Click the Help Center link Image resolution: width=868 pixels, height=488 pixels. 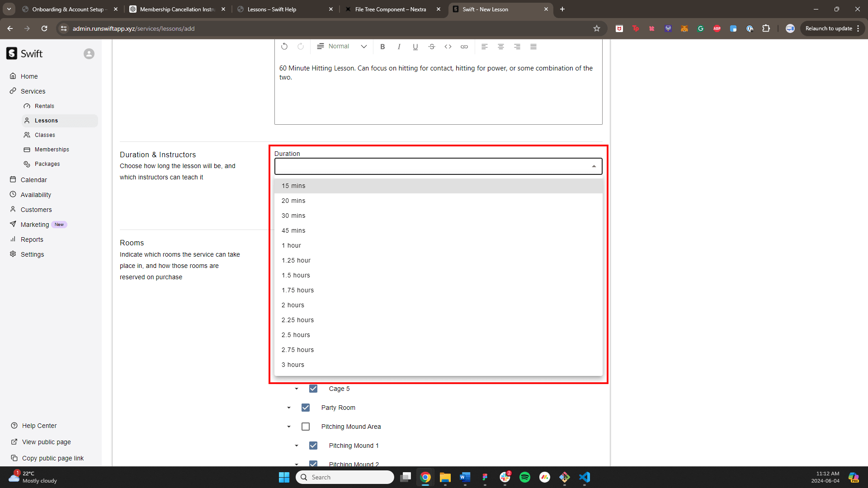point(39,426)
